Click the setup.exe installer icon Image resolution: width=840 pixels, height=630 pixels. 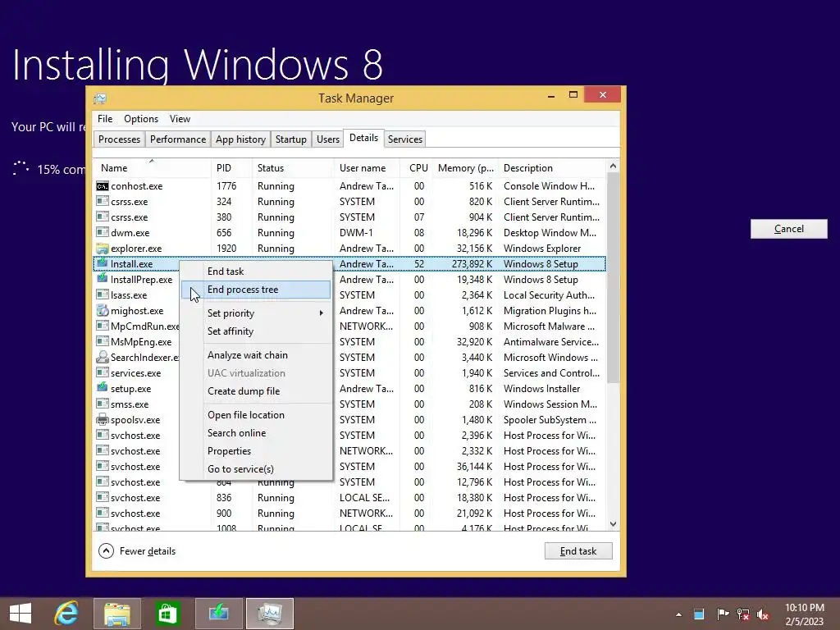tap(102, 388)
